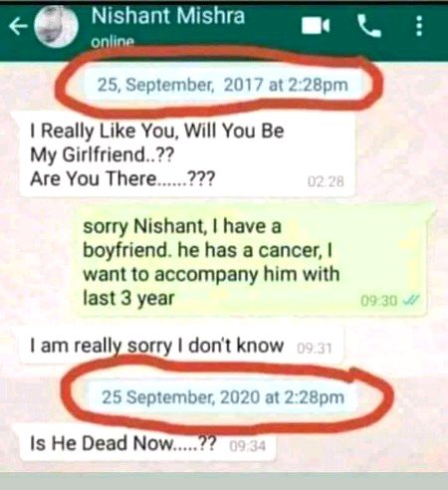This screenshot has height=490, width=448.
Task: Go back using the back arrow
Action: click(x=18, y=27)
